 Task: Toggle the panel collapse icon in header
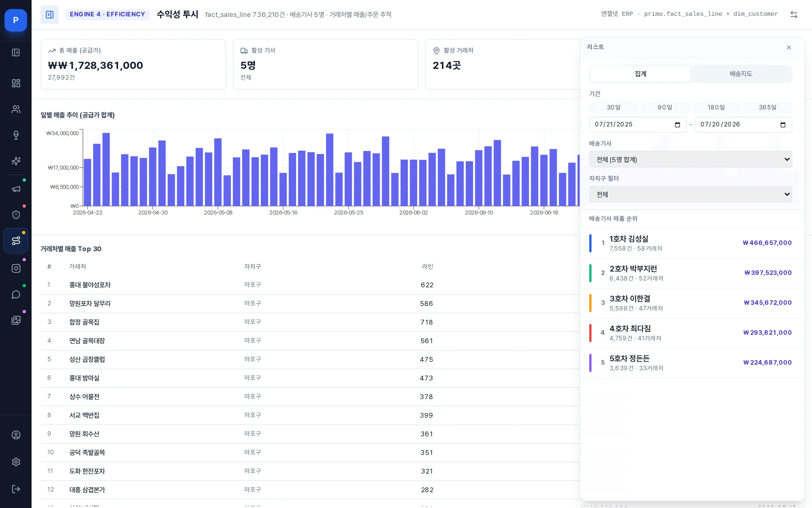(x=49, y=14)
